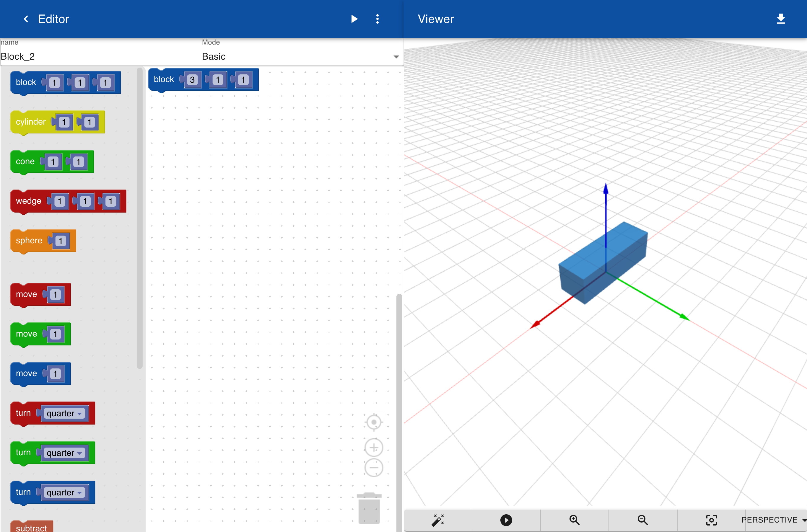The image size is (807, 532).
Task: Zoom in the 3D viewer
Action: pos(575,520)
